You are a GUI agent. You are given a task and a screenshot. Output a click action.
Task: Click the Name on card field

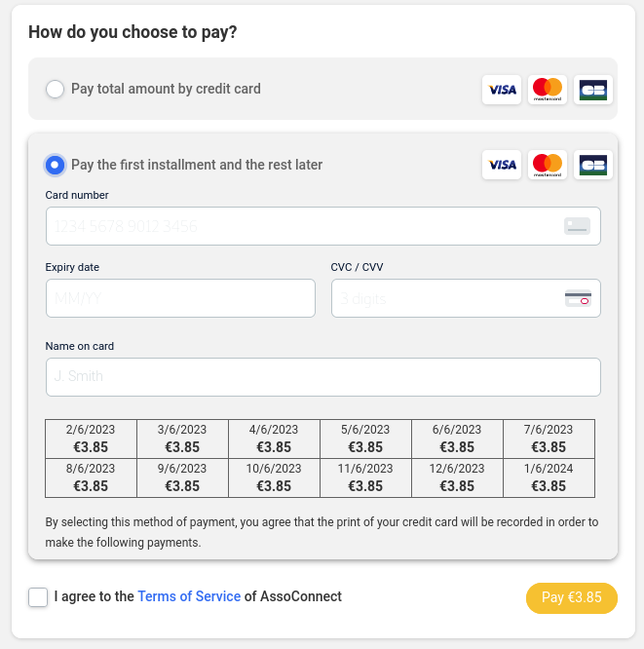click(x=322, y=377)
